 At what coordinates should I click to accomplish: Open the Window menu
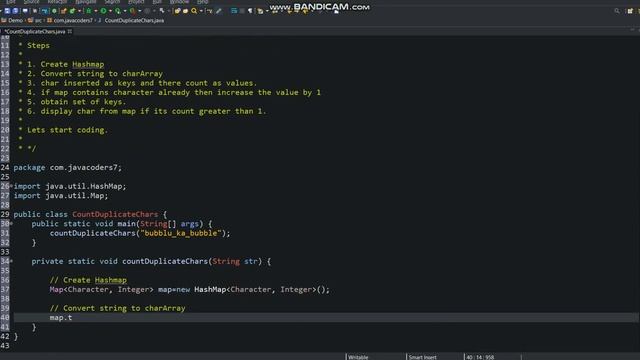(x=179, y=2)
